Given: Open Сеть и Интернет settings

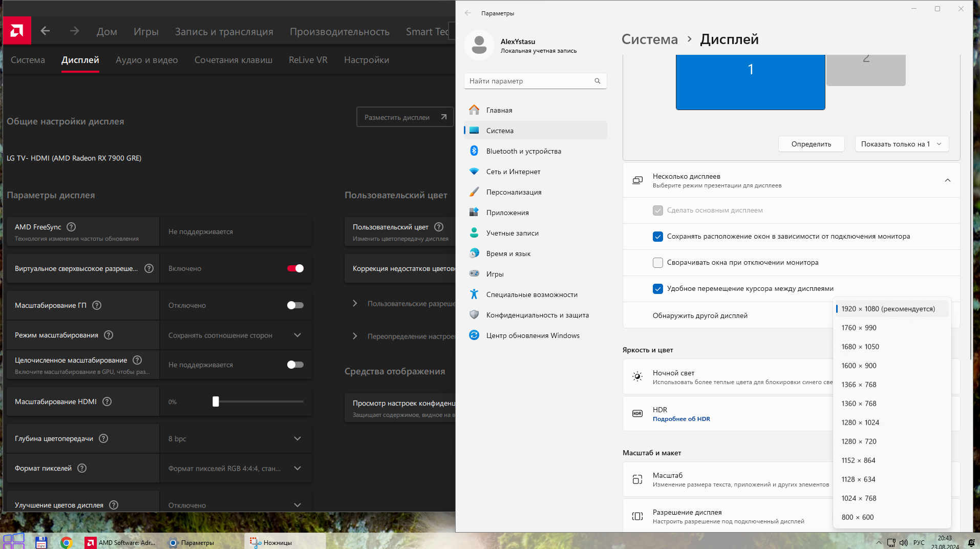Looking at the screenshot, I should pos(536,172).
